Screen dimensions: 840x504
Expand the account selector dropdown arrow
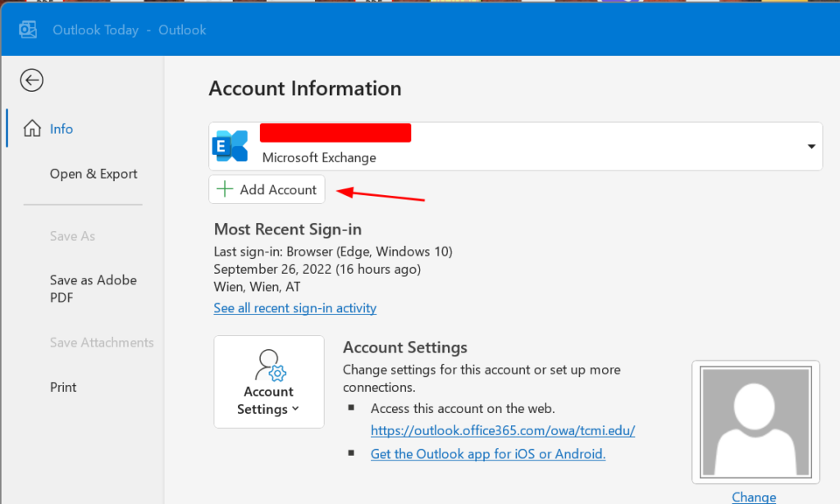[x=811, y=147]
